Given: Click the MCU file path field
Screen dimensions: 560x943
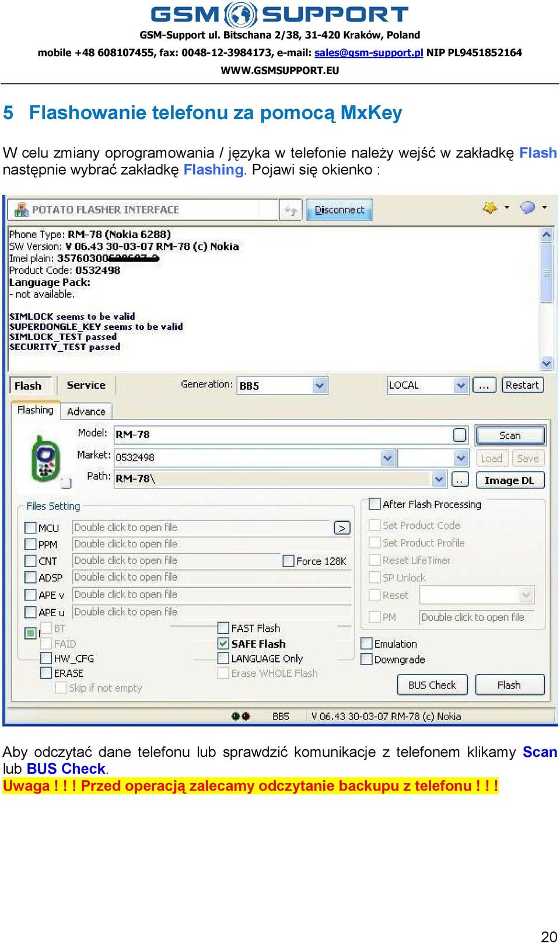Looking at the screenshot, I should pyautogui.click(x=201, y=528).
